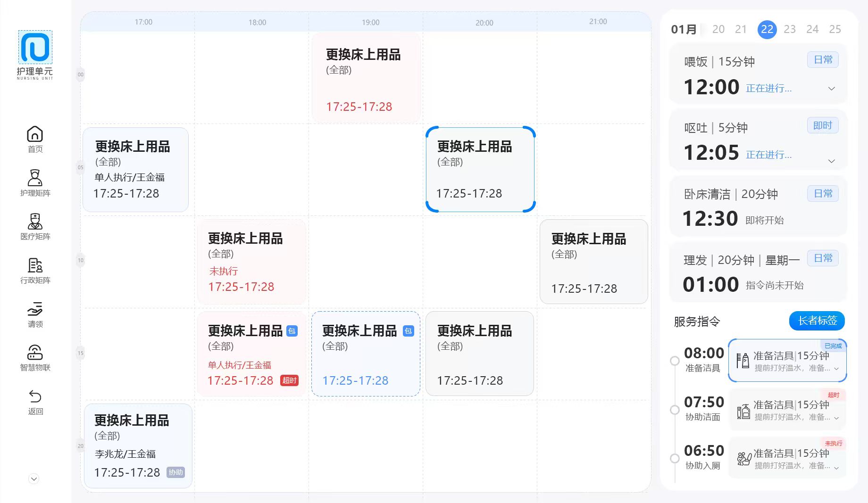Select date 23 in calendar strip
Image resolution: width=868 pixels, height=503 pixels.
pos(790,29)
